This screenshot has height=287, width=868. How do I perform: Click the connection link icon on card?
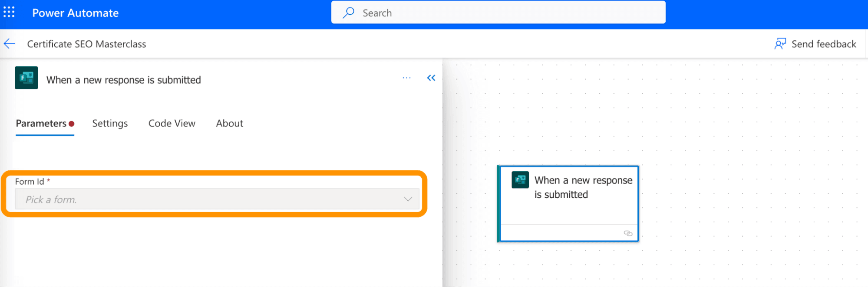coord(628,233)
